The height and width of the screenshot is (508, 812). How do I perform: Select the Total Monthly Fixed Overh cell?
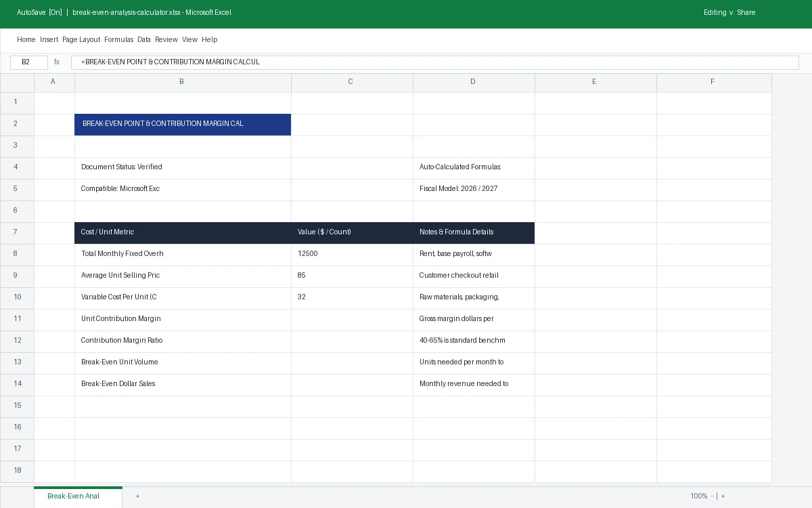point(183,254)
